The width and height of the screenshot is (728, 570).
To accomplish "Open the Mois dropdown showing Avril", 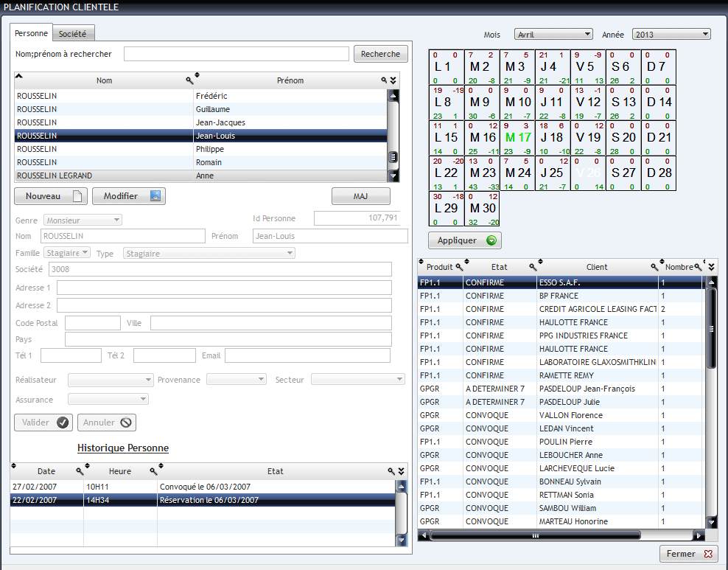I will click(553, 34).
